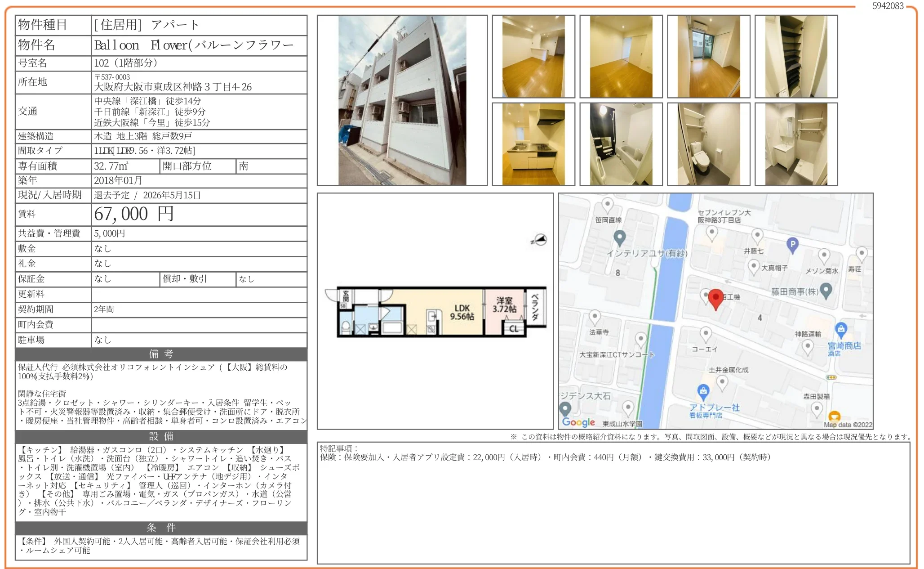
Task: Open the bathroom bathtub photo thumbnail
Action: [x=621, y=144]
